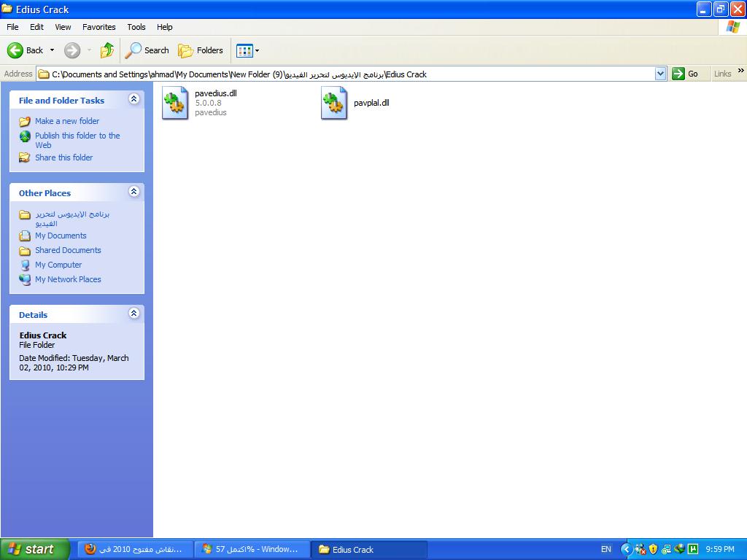The height and width of the screenshot is (560, 747).
Task: Click Make a new folder link
Action: coord(67,121)
